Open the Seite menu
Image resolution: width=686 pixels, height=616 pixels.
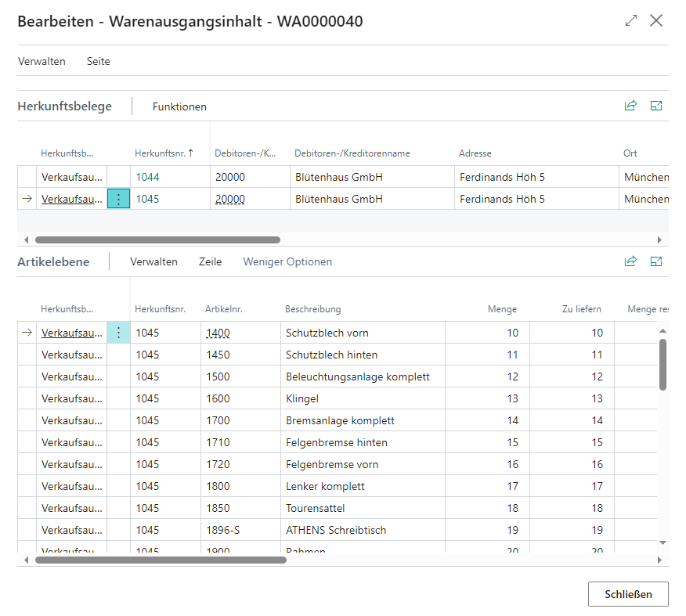[x=99, y=61]
